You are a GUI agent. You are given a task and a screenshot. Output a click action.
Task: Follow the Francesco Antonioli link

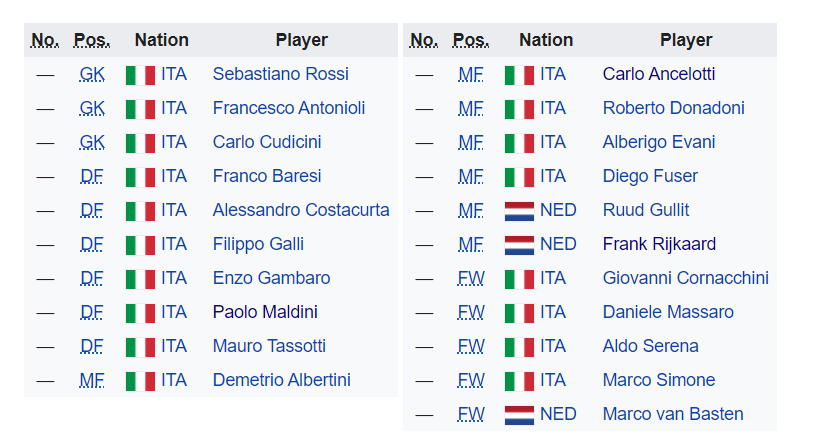289,108
